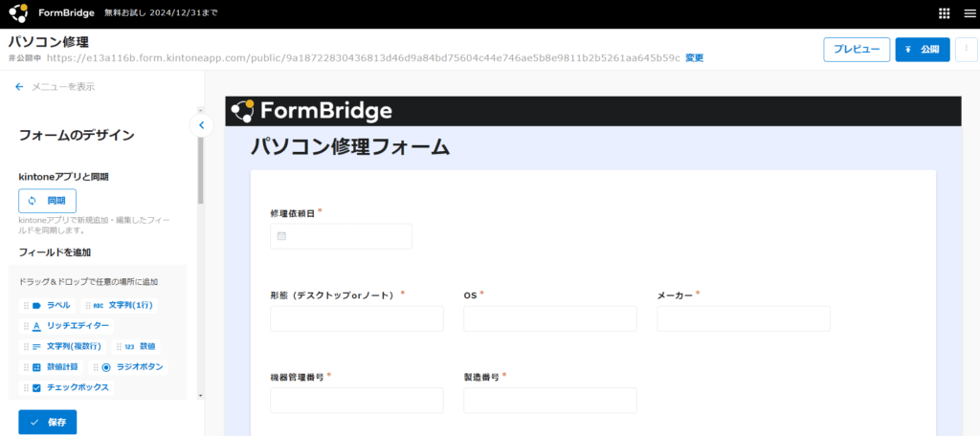Click the 変更 link next to URL
This screenshot has height=436, width=980.
tap(694, 58)
